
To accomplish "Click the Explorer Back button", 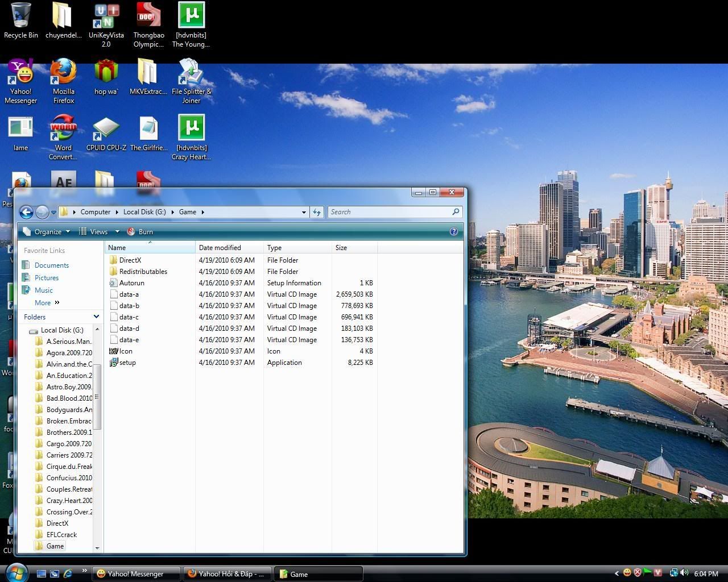I will click(x=26, y=212).
